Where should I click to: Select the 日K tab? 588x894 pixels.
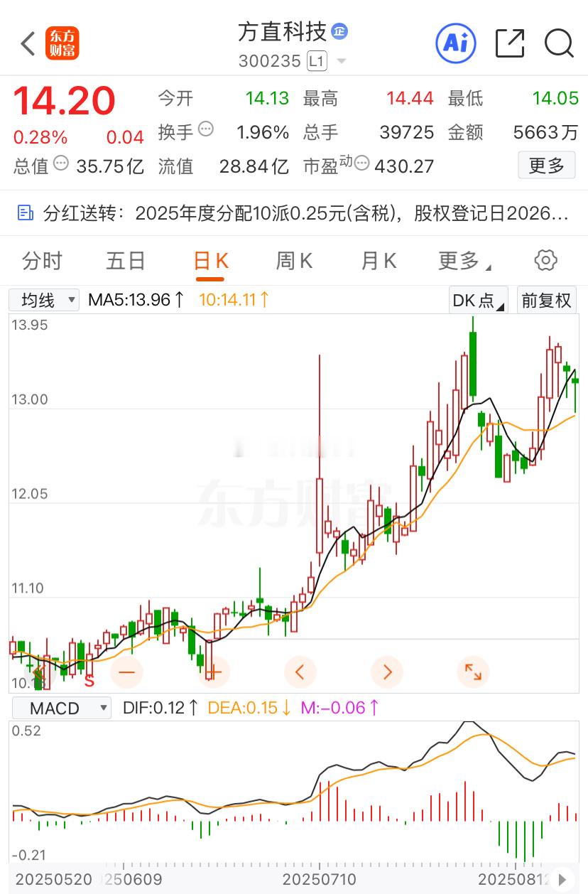click(x=210, y=261)
